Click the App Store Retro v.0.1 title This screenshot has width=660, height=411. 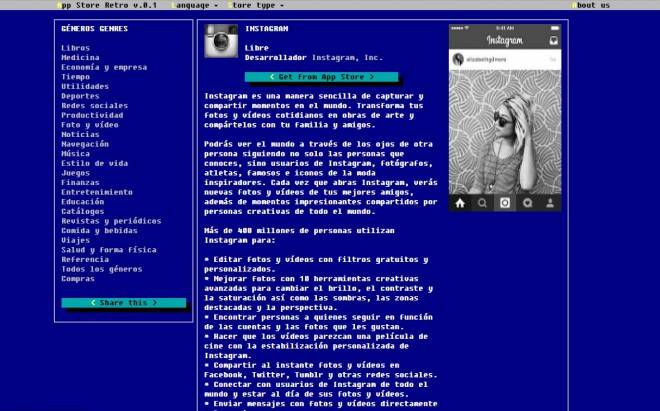[107, 5]
